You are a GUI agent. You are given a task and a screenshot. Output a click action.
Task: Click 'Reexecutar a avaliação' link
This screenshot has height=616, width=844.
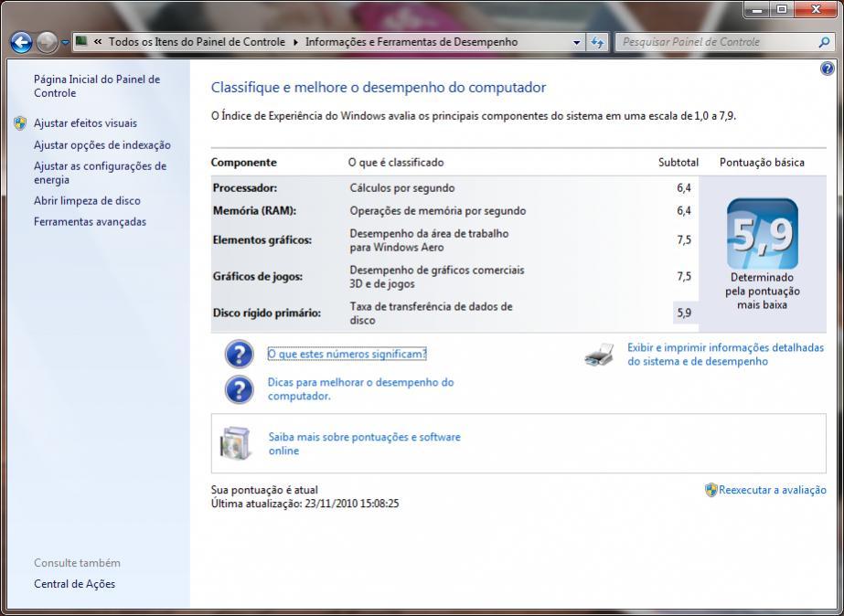pyautogui.click(x=773, y=490)
